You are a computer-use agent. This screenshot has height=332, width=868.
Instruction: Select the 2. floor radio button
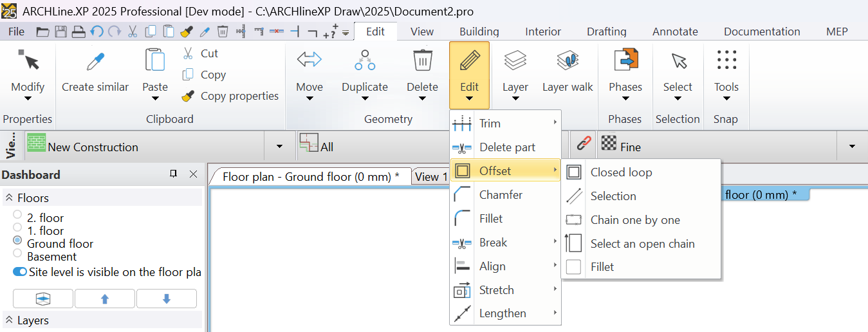click(x=17, y=214)
